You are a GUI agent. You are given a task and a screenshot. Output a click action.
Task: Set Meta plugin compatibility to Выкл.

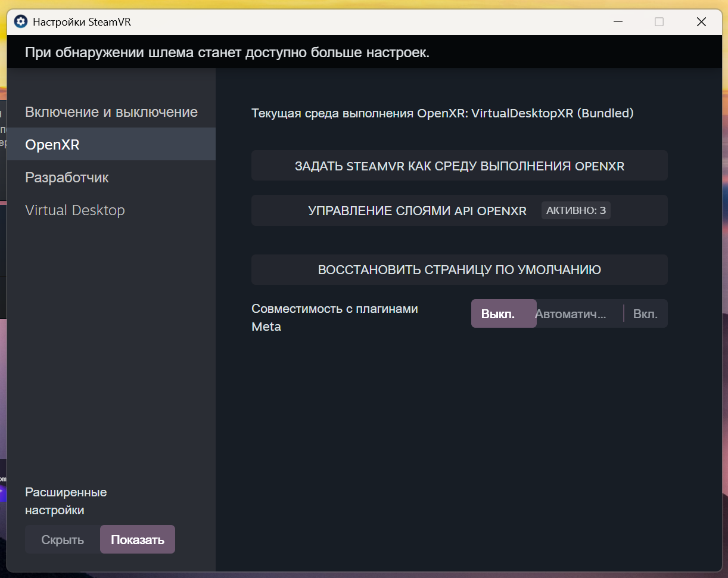(x=503, y=314)
